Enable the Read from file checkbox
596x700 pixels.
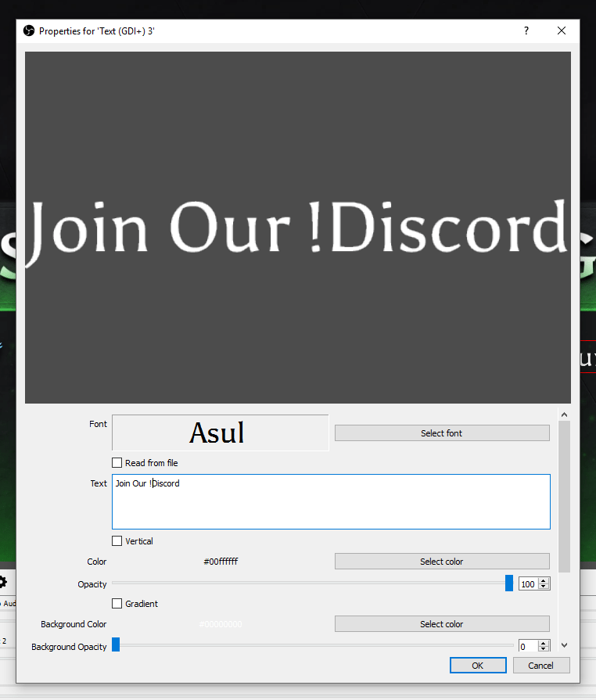[x=117, y=463]
